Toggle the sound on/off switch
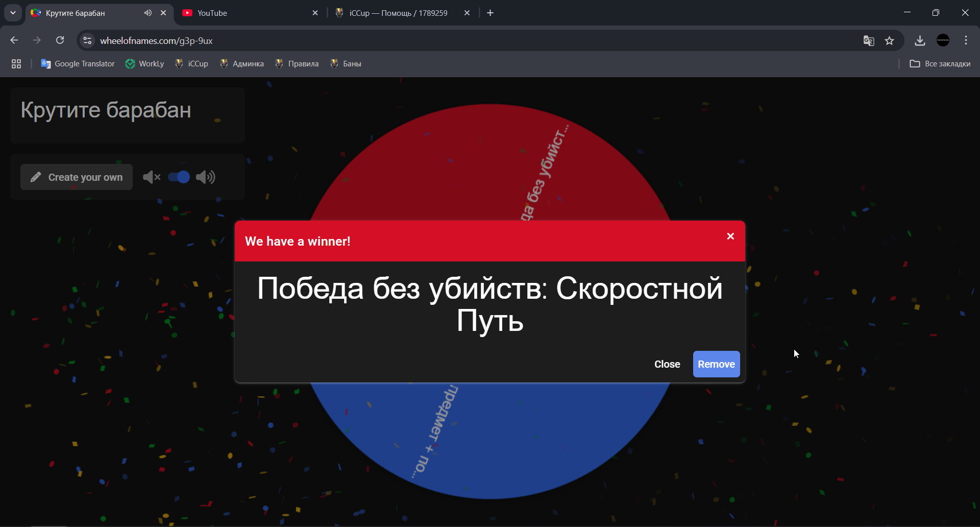The width and height of the screenshot is (980, 527). (x=179, y=177)
